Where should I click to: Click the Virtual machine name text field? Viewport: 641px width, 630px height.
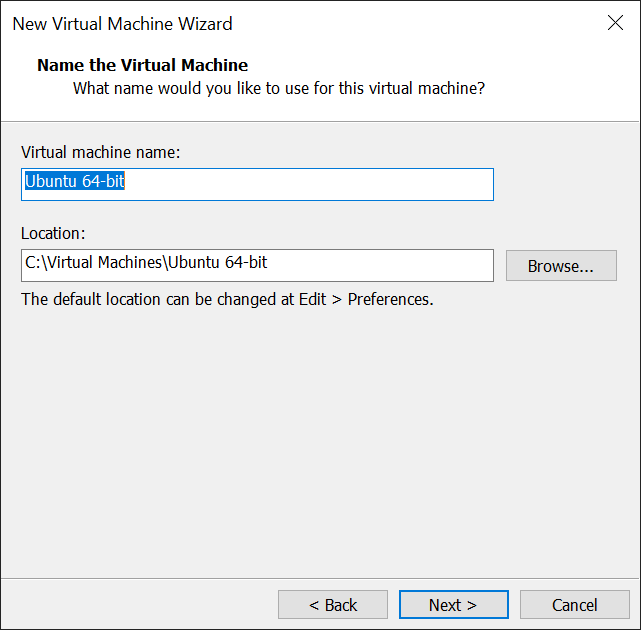[257, 184]
